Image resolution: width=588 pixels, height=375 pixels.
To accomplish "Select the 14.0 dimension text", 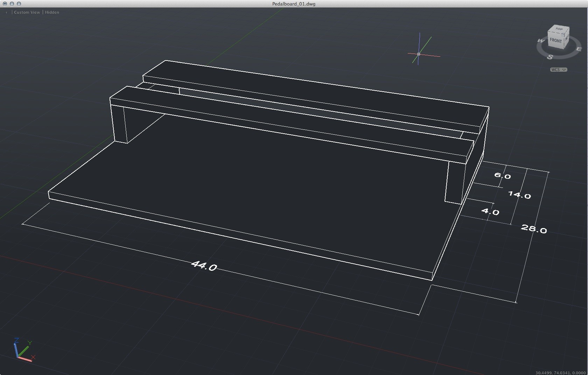I will (520, 195).
